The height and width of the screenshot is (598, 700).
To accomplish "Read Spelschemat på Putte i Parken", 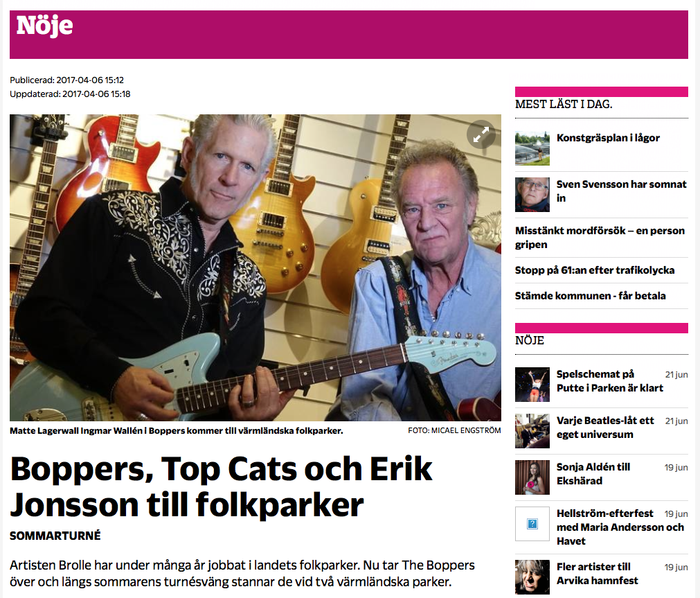I will (x=609, y=381).
